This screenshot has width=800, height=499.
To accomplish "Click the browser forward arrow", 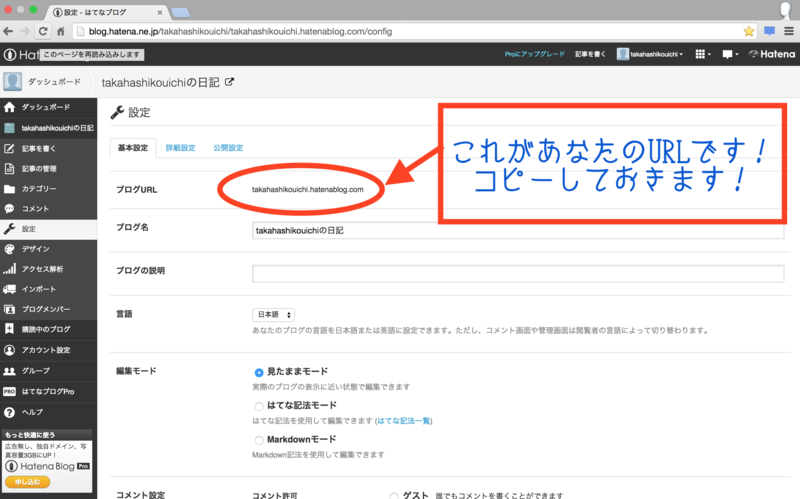I will [x=26, y=31].
